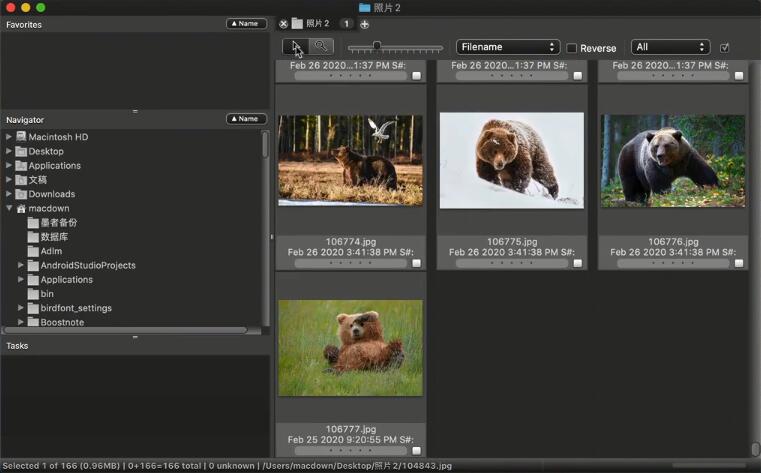
Task: Switch to the 照片 2 tab
Action: (317, 24)
